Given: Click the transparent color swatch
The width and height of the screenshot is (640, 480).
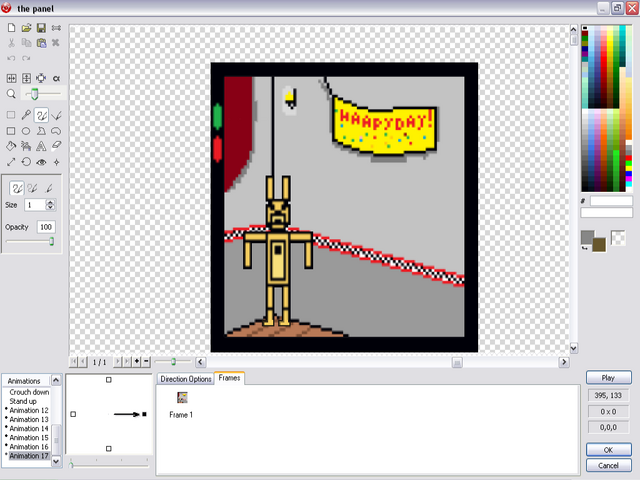Looking at the screenshot, I should 618,238.
